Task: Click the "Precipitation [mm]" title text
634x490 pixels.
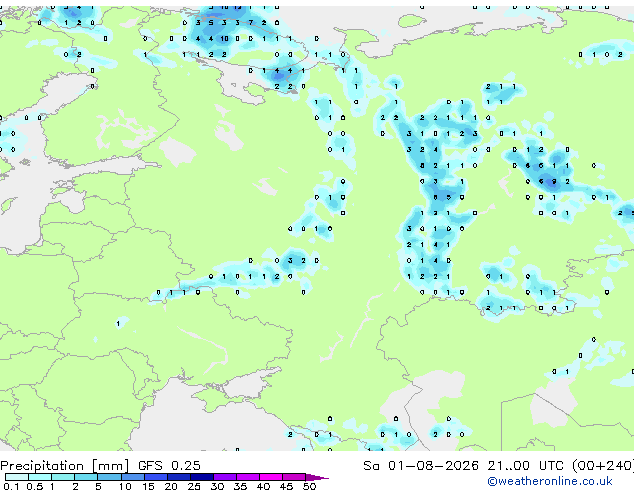Action: pyautogui.click(x=65, y=466)
